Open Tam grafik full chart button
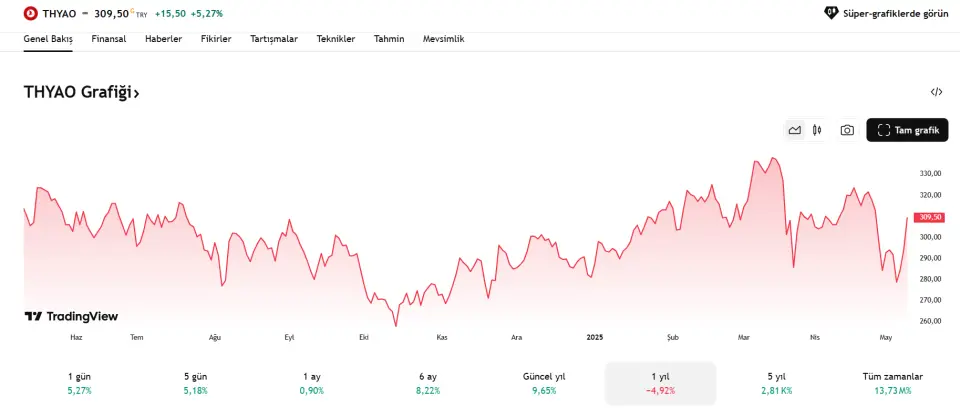Screen dimensions: 960x418 tap(907, 130)
